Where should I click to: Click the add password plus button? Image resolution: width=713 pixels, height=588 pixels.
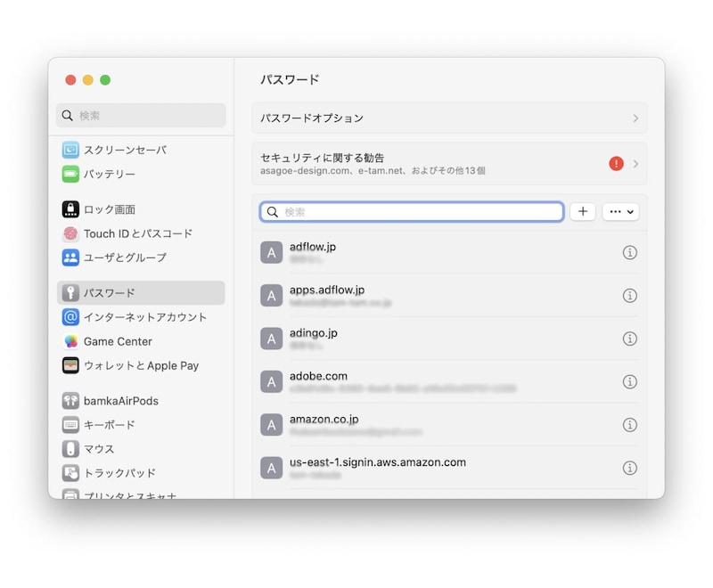pos(583,211)
